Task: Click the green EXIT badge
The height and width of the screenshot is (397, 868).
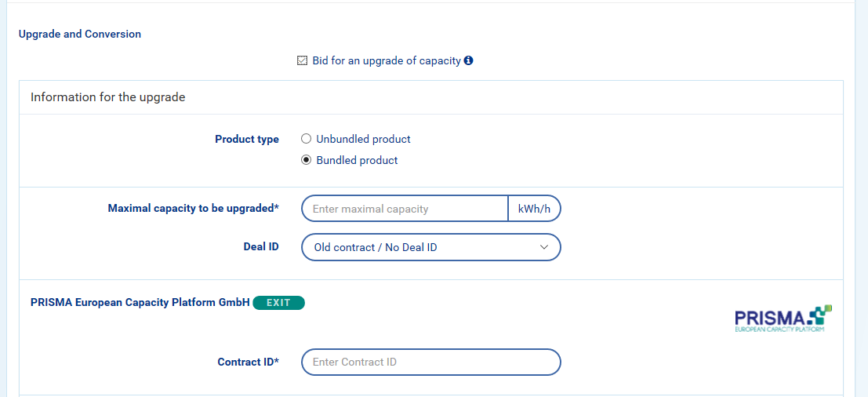Action: (x=278, y=302)
